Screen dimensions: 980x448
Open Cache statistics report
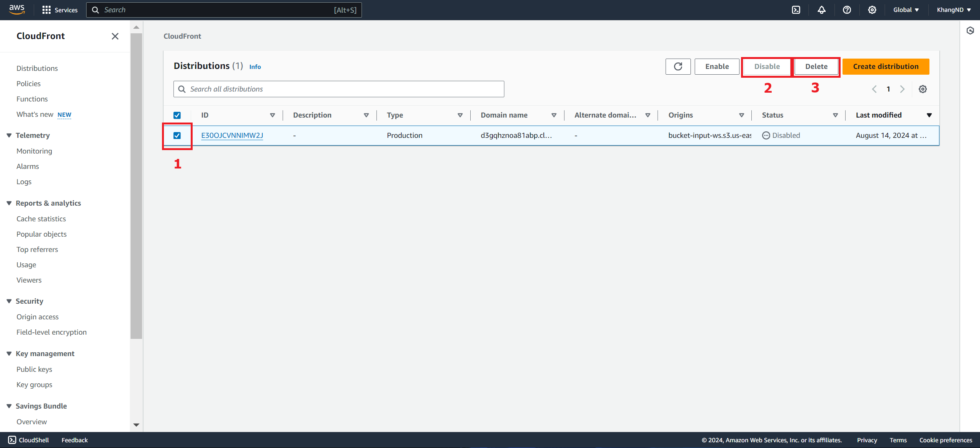tap(41, 219)
